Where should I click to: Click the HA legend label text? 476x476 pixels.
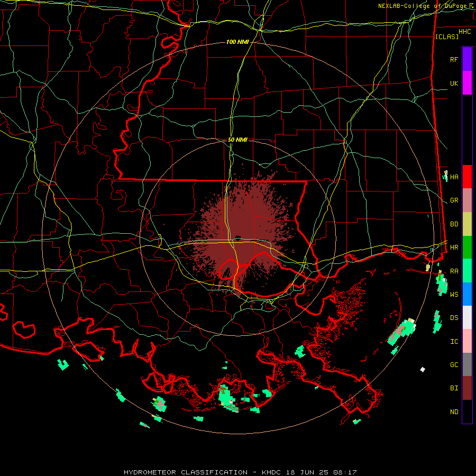pyautogui.click(x=454, y=177)
